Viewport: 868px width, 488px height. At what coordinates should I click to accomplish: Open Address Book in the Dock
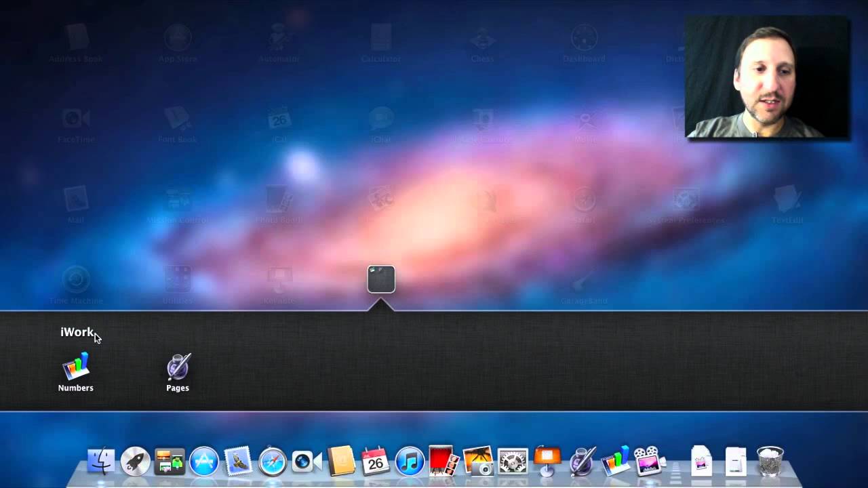(x=341, y=462)
